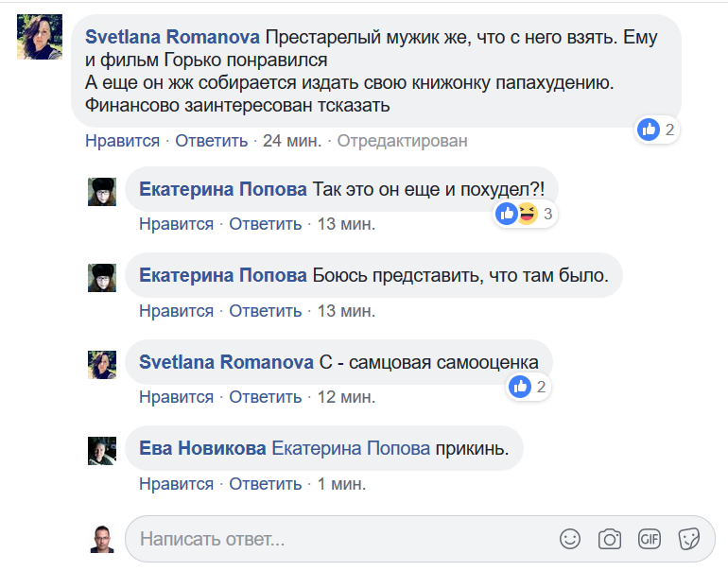The width and height of the screenshot is (728, 571).
Task: View like reactions on Svetlana's top comment
Action: [x=657, y=130]
